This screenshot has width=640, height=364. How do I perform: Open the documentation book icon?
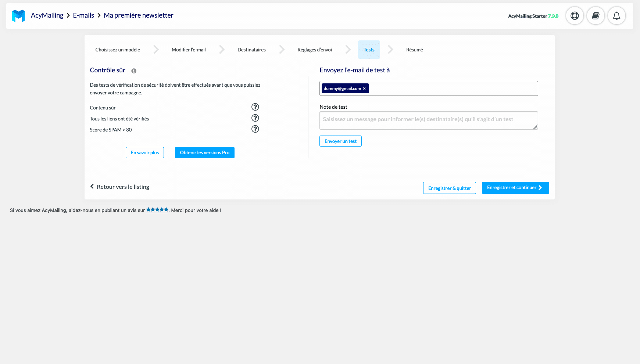(596, 15)
